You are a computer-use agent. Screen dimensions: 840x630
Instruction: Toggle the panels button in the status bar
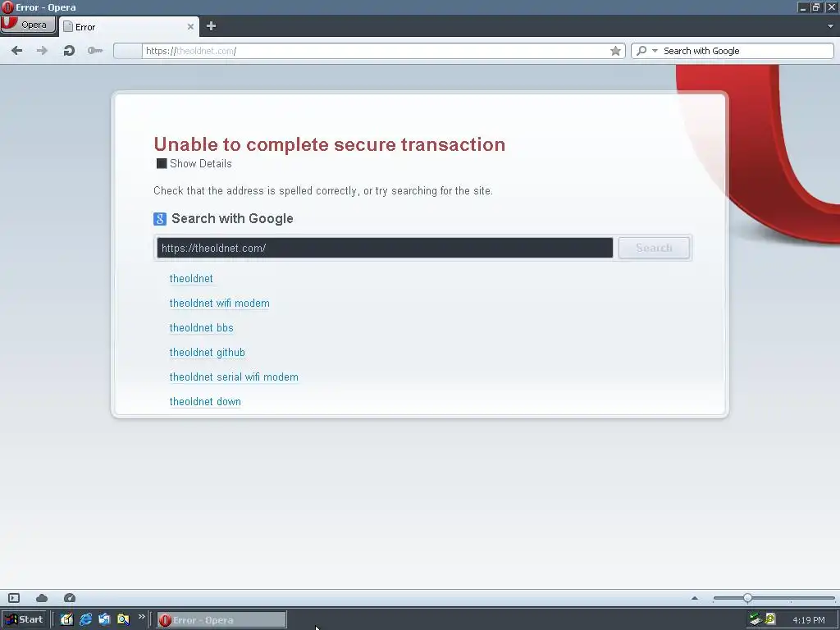14,598
